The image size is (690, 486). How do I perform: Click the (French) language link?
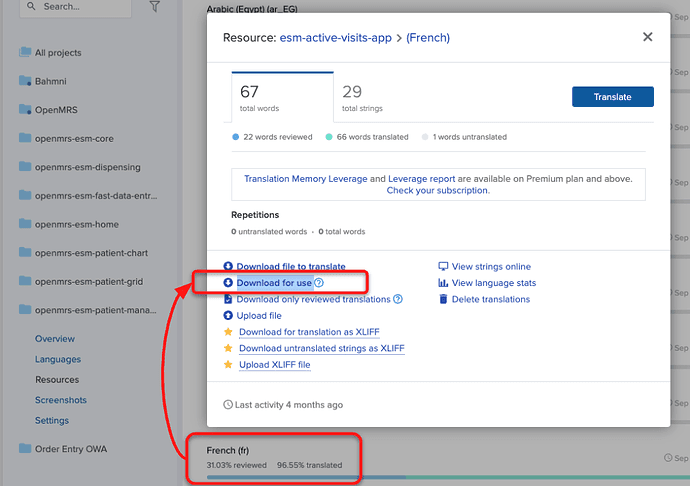(428, 38)
